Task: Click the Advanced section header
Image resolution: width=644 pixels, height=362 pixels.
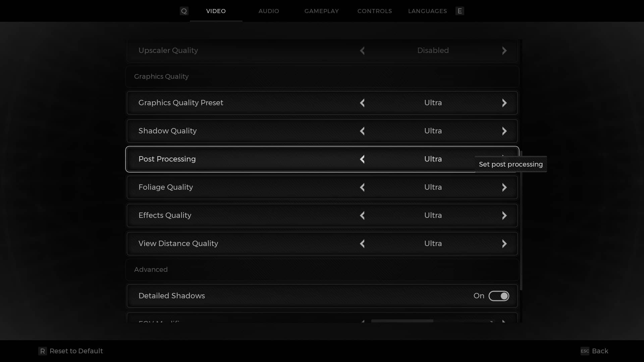Action: 151,270
